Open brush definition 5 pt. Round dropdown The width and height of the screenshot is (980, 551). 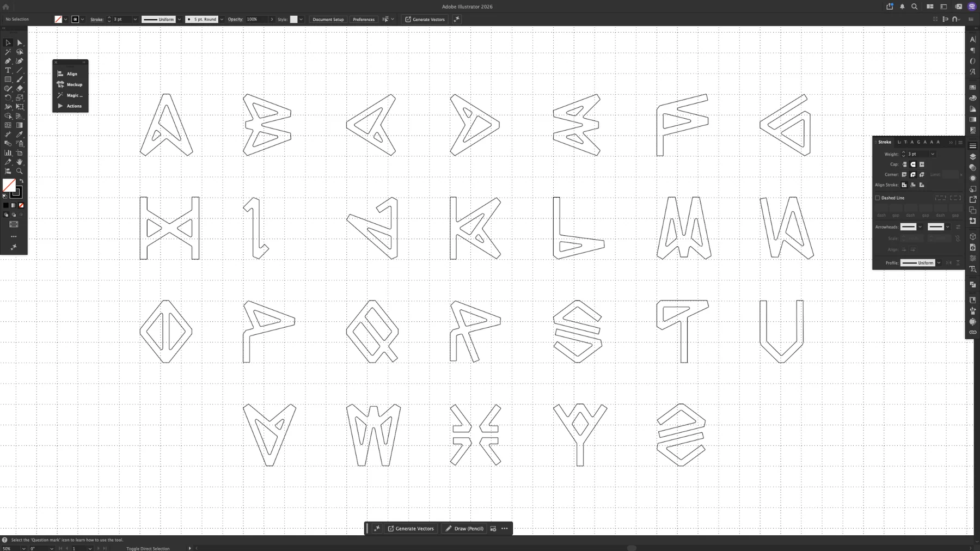pos(222,20)
